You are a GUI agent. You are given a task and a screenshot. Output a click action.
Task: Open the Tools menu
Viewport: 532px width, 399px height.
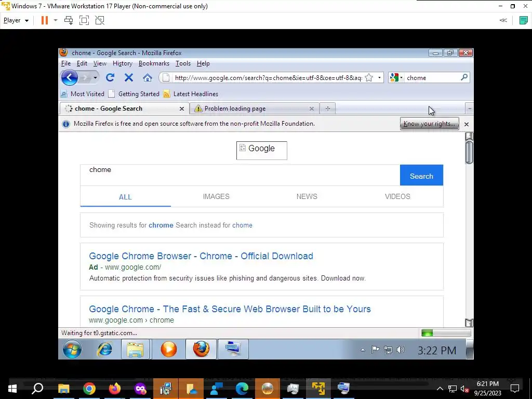tap(183, 63)
